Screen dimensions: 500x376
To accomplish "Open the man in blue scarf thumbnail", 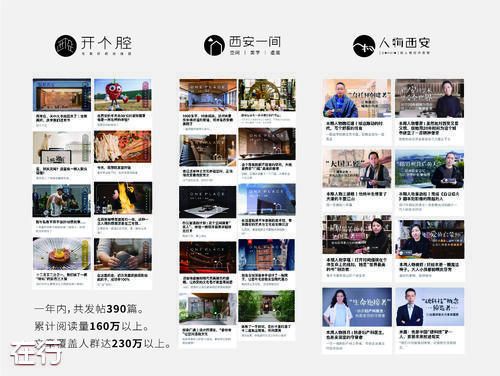I will click(357, 98).
